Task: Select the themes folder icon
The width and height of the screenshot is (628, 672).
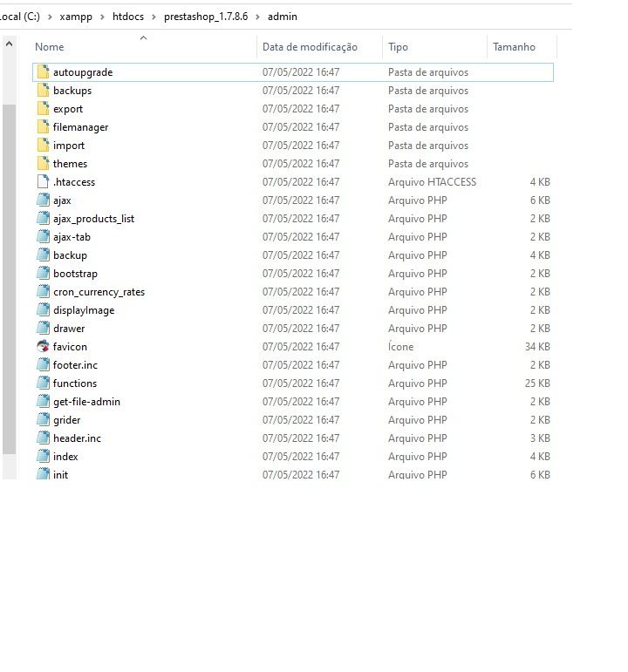Action: point(43,164)
